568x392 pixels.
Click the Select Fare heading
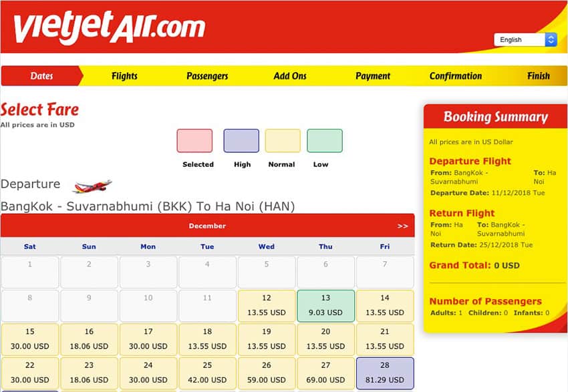pos(39,110)
